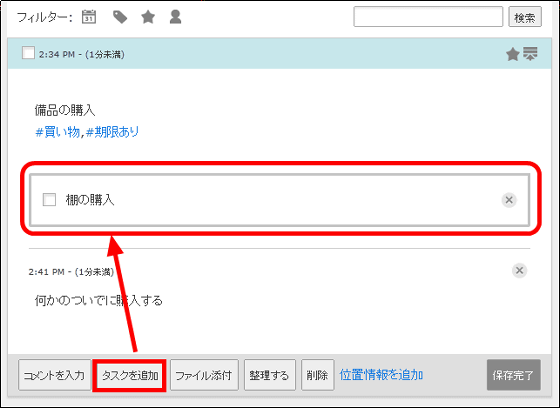
Task: Filter by starred items icon
Action: pos(148,17)
